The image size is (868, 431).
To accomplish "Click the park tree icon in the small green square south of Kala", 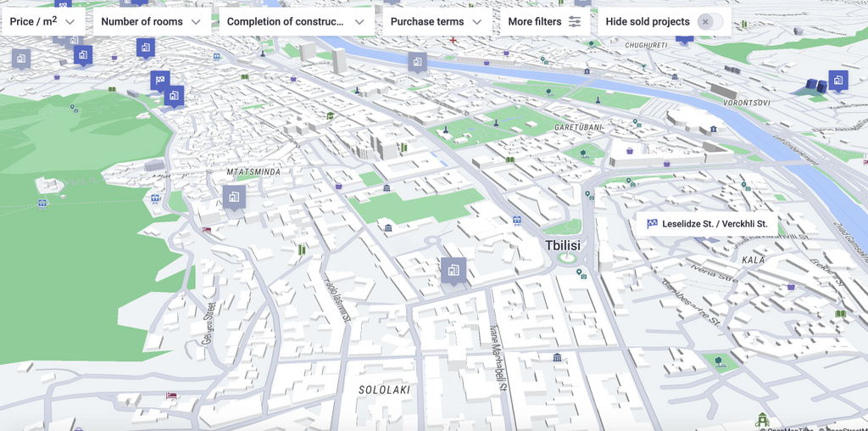I will pyautogui.click(x=718, y=362).
